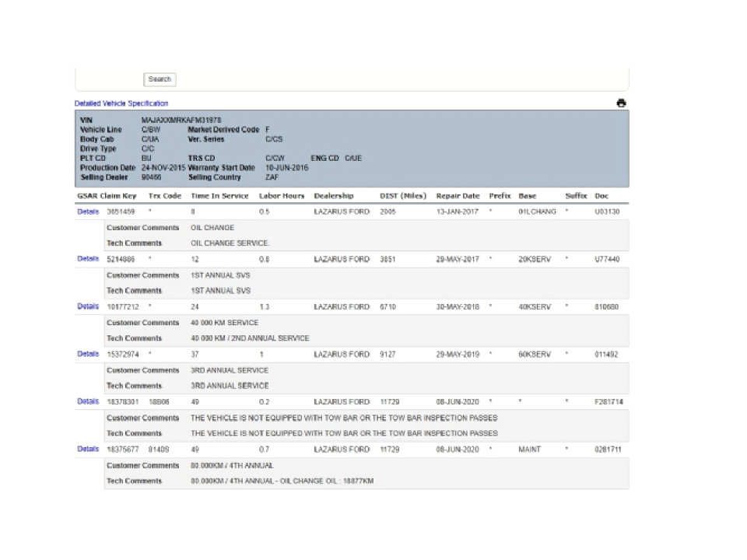
Task: Click the Base column header
Action: coord(527,196)
